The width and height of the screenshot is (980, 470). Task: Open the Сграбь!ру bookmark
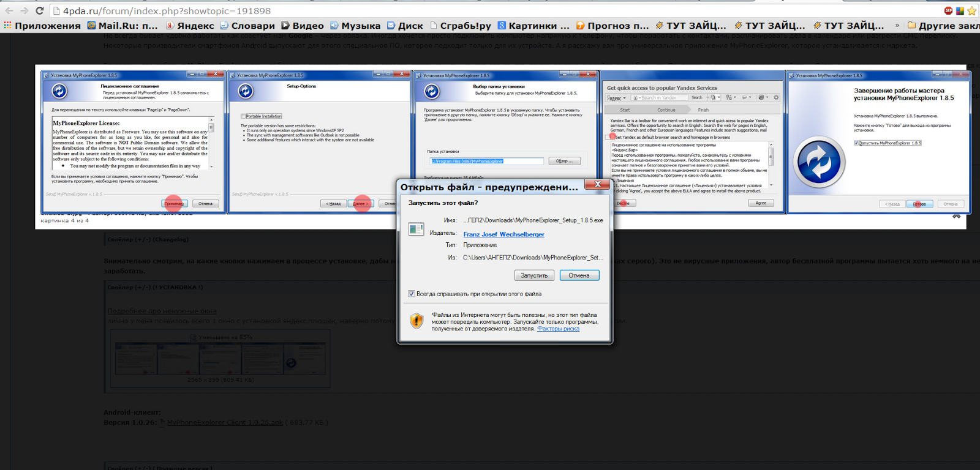[x=461, y=26]
